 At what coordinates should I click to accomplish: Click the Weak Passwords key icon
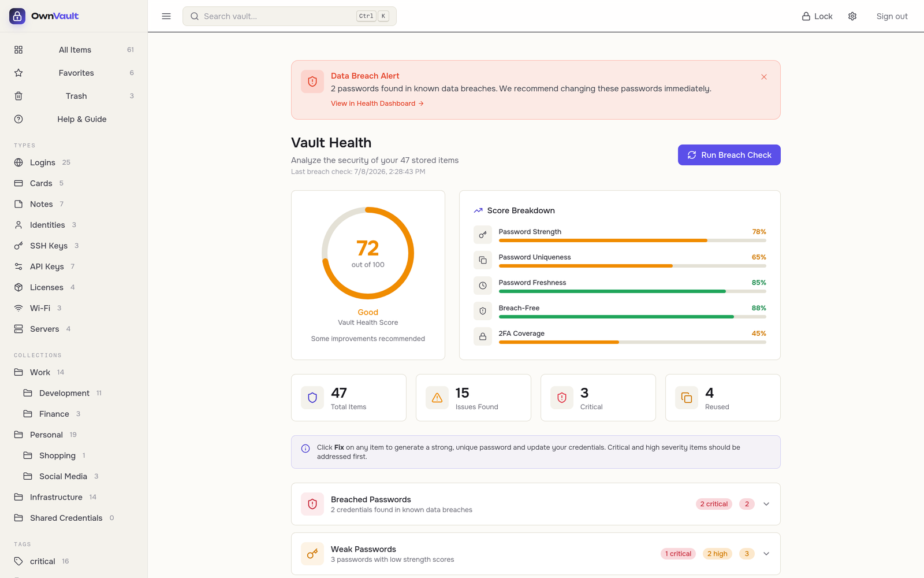312,554
